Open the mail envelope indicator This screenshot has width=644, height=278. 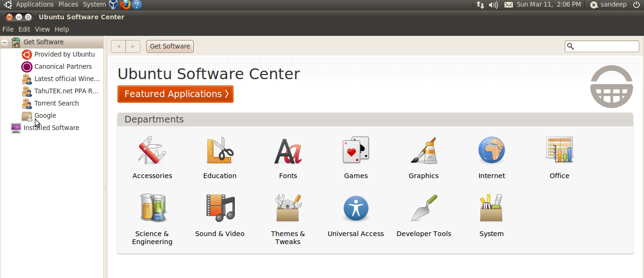coord(509,5)
